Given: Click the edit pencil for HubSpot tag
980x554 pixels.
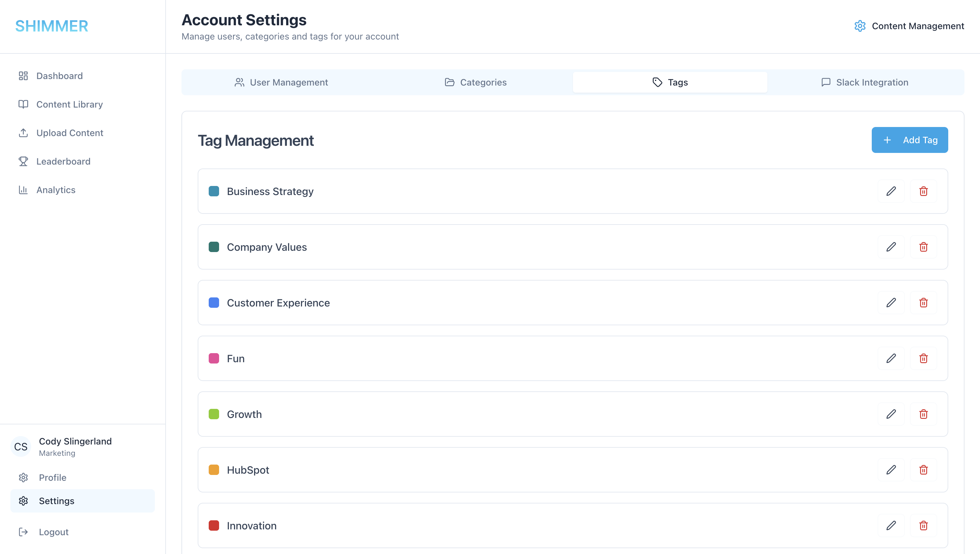Looking at the screenshot, I should click(x=891, y=470).
